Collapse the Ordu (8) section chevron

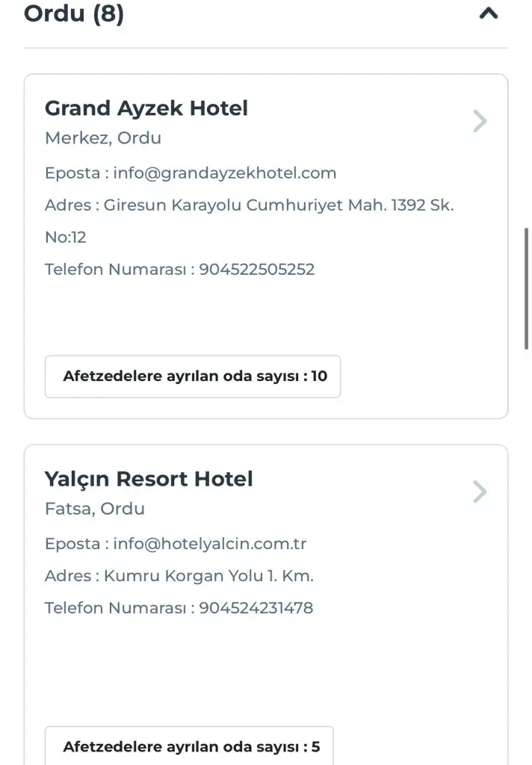pyautogui.click(x=488, y=13)
